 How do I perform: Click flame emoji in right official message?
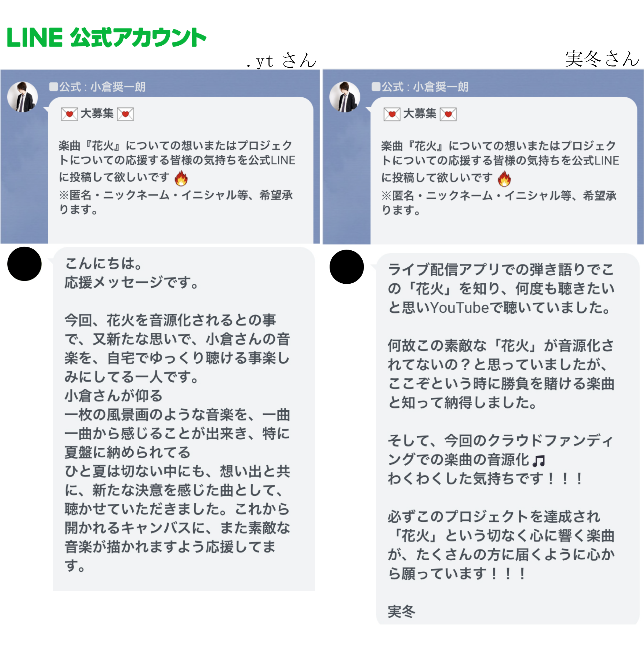[504, 178]
